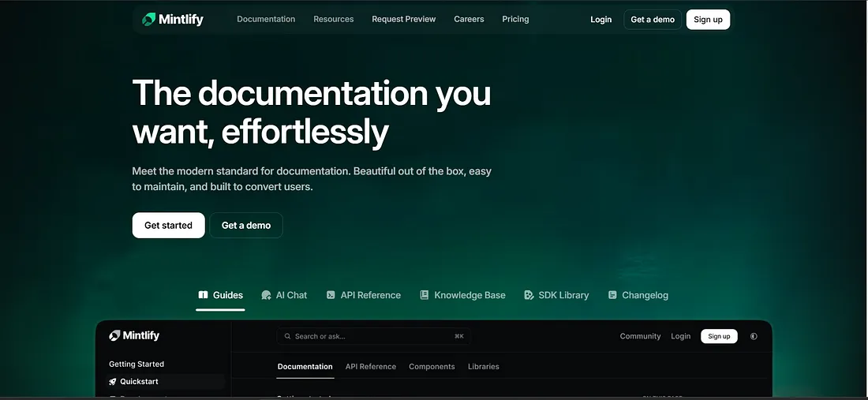
Task: Open the Documentation nav link
Action: (266, 19)
